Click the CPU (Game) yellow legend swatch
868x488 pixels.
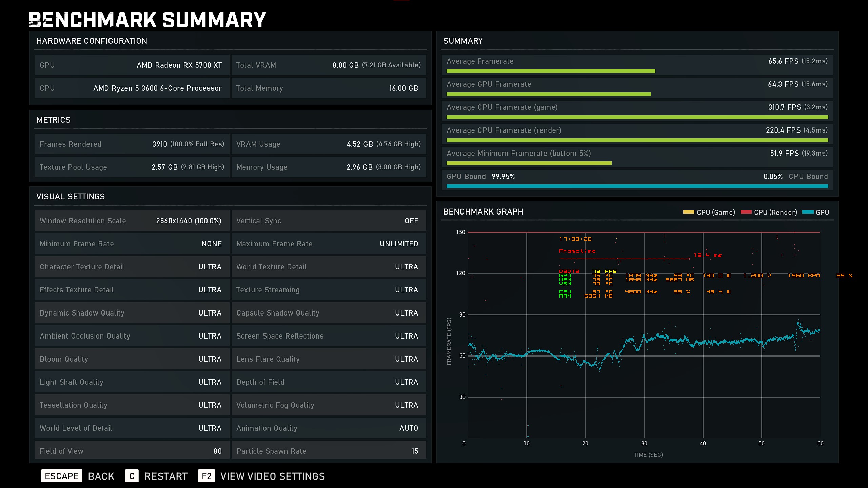coord(688,212)
